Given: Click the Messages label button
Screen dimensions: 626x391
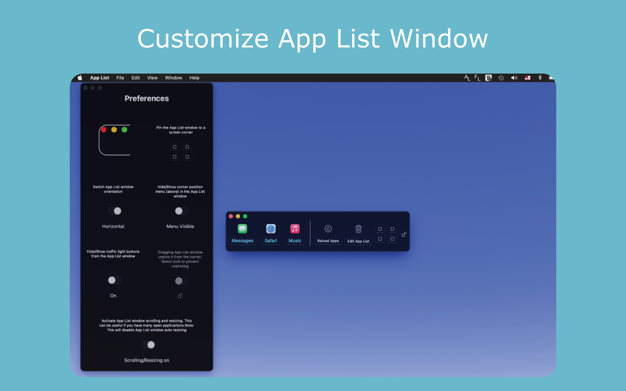Looking at the screenshot, I should [242, 240].
